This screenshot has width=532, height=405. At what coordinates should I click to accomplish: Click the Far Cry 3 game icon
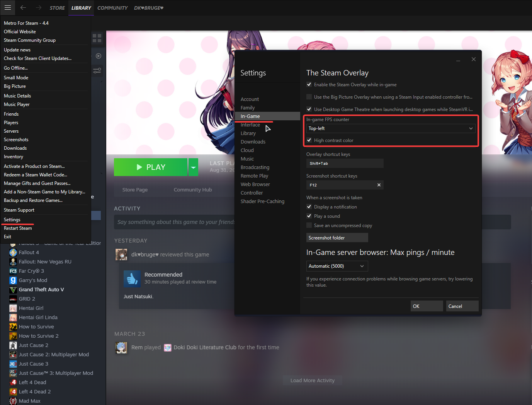point(13,271)
